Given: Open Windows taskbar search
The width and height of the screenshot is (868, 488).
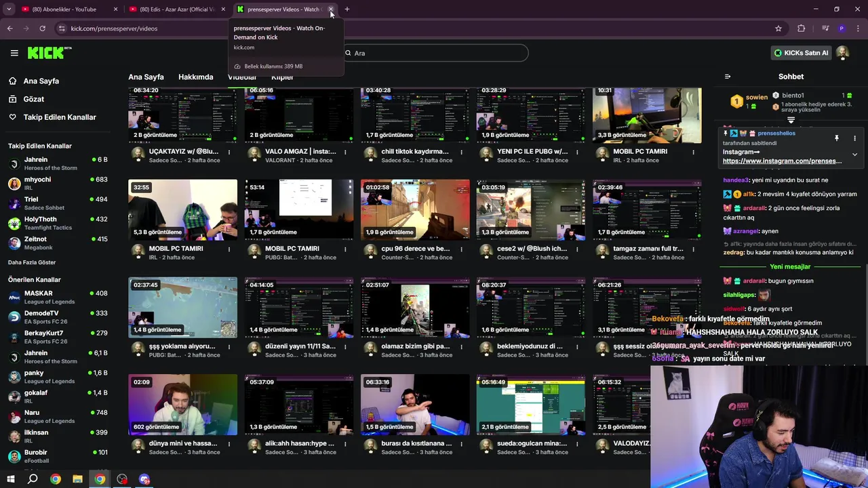Looking at the screenshot, I should [33, 479].
